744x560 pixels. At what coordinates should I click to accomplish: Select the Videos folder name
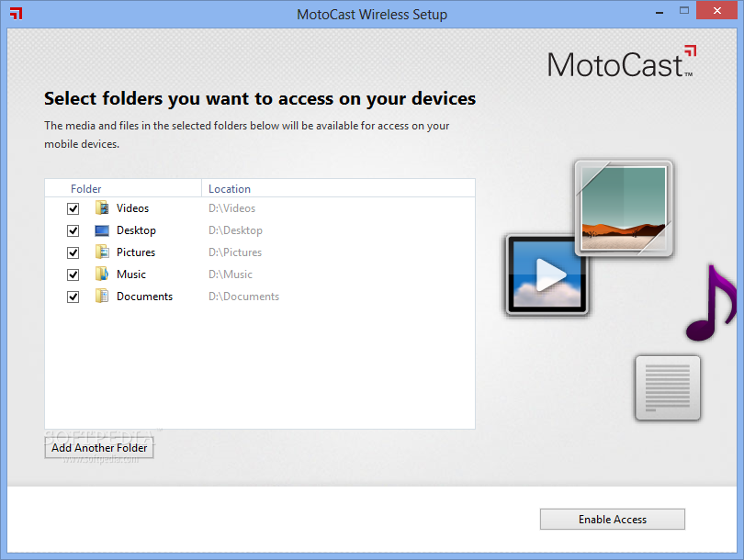click(x=132, y=208)
